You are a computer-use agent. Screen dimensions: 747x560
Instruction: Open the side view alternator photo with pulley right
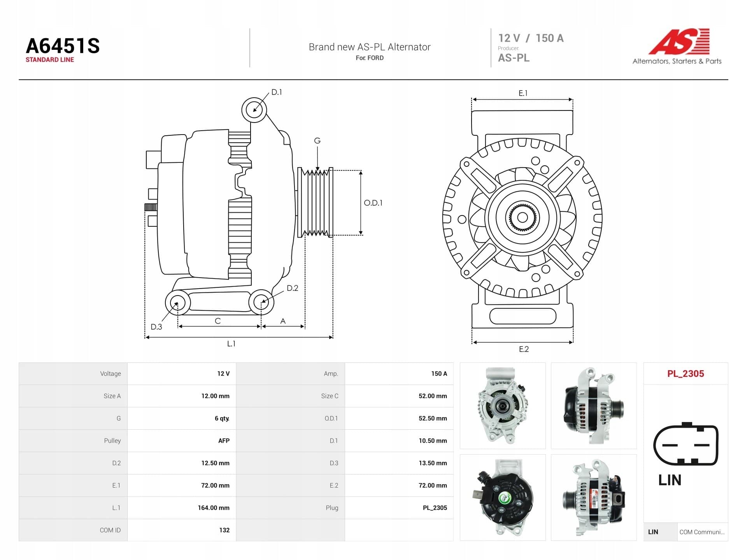[x=594, y=406]
